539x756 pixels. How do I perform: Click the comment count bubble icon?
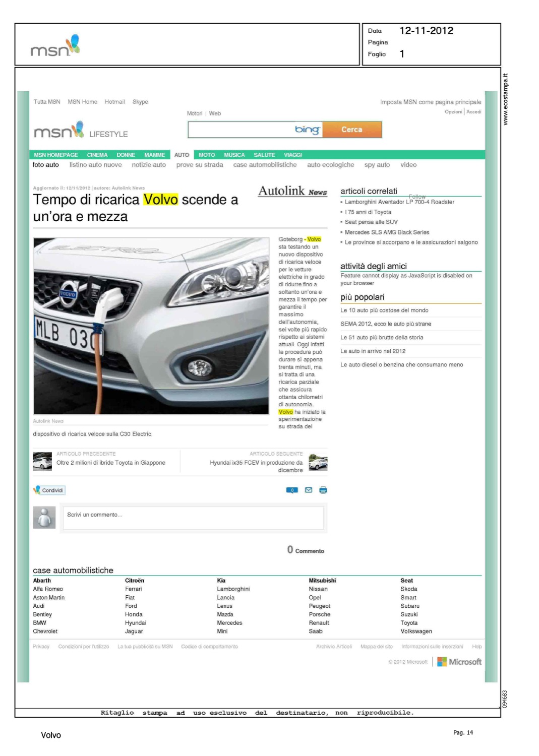292,490
